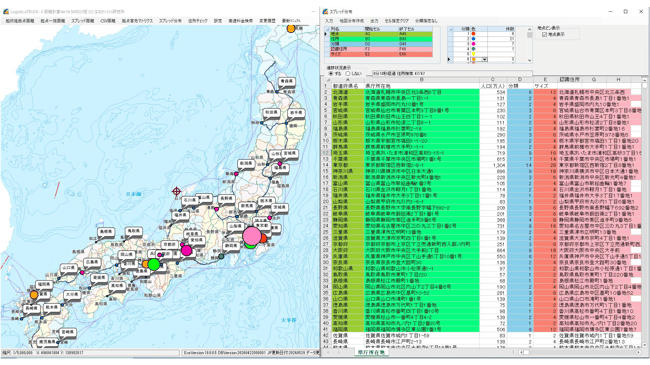This screenshot has width=650, height=365.
Task: Click the 分類指定なし menu item
Action: point(426,21)
